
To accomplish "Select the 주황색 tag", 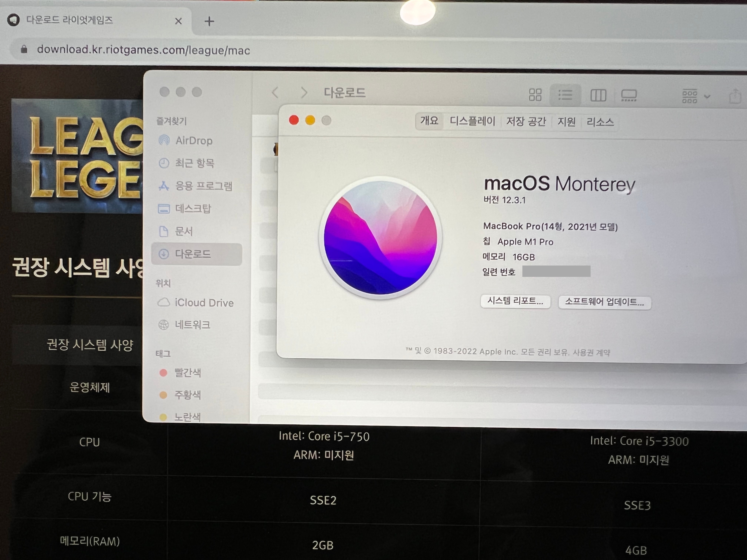I will pos(180,395).
